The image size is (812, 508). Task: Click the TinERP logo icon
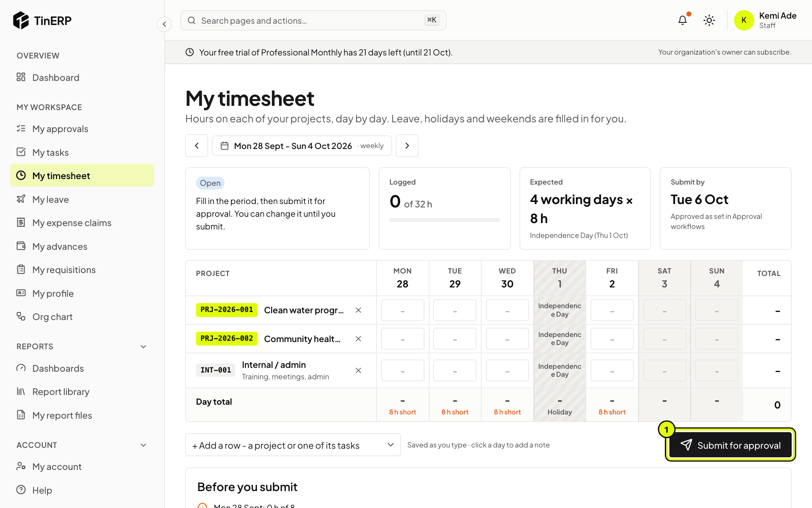pos(21,20)
